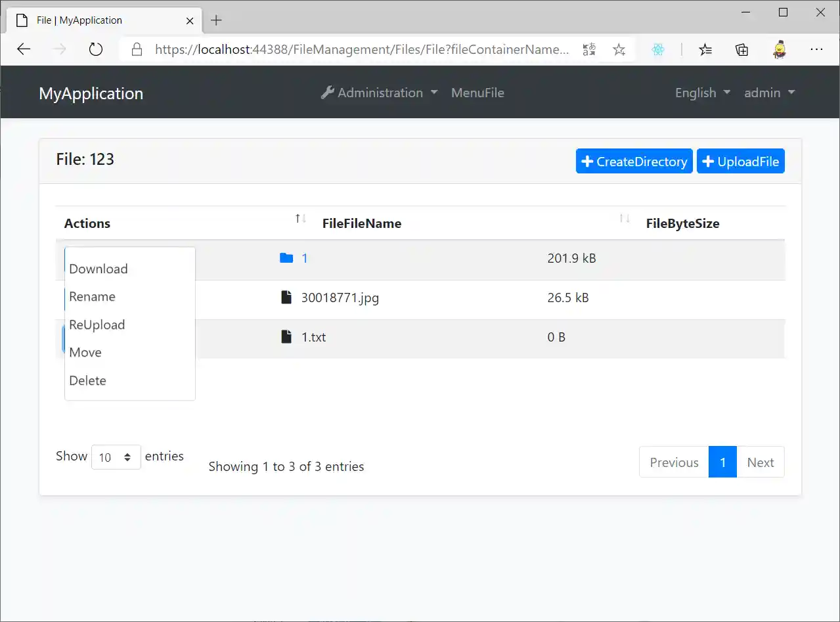Image resolution: width=840 pixels, height=622 pixels.
Task: Open a new browser tab
Action: pyautogui.click(x=216, y=20)
